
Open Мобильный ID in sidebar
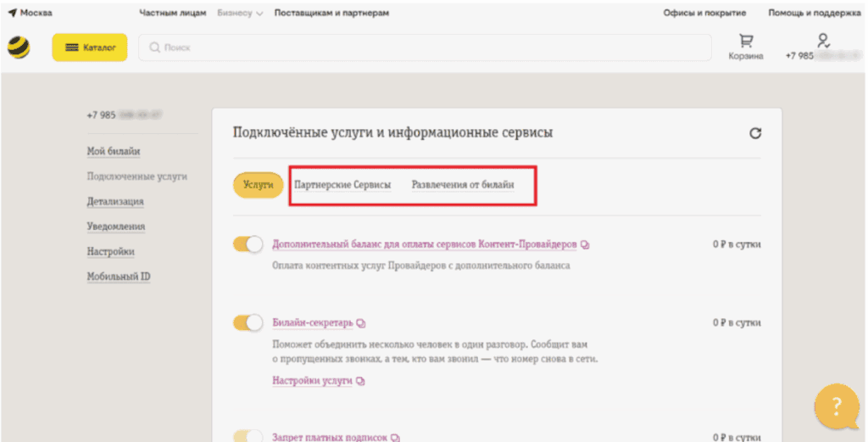coord(119,277)
